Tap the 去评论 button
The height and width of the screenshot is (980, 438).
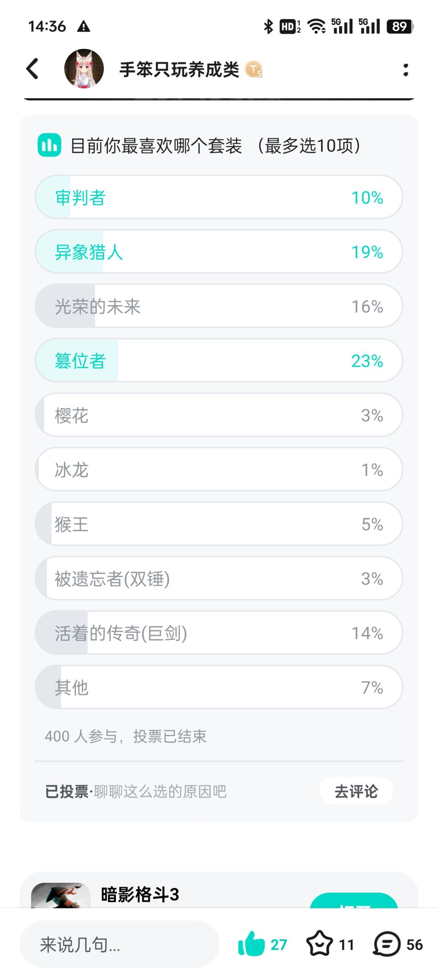pyautogui.click(x=356, y=791)
